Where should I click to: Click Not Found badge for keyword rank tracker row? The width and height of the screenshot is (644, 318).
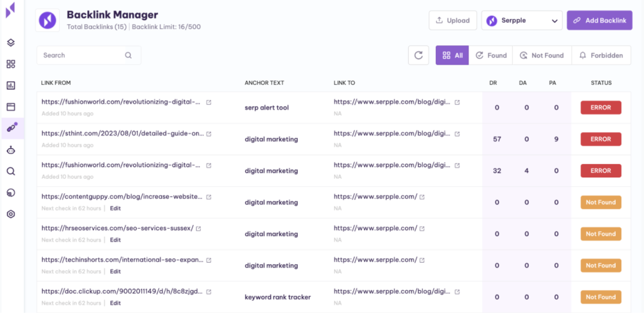pyautogui.click(x=601, y=297)
